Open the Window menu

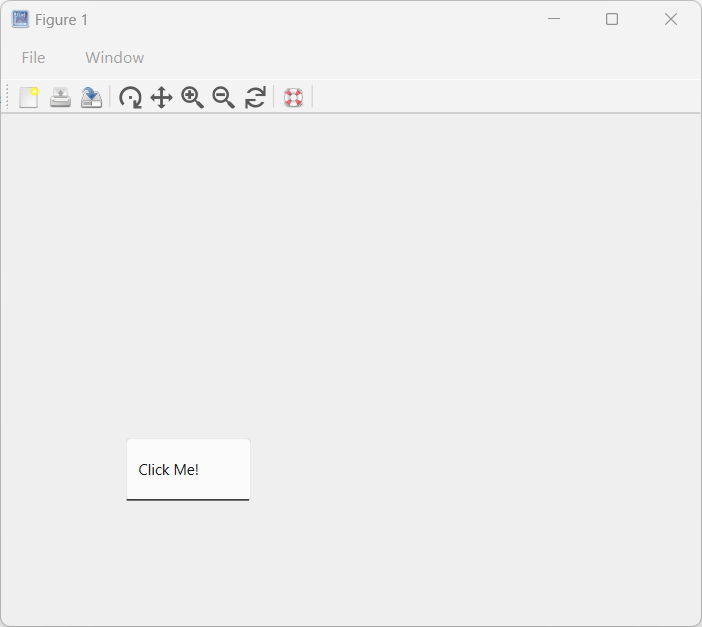pyautogui.click(x=114, y=58)
